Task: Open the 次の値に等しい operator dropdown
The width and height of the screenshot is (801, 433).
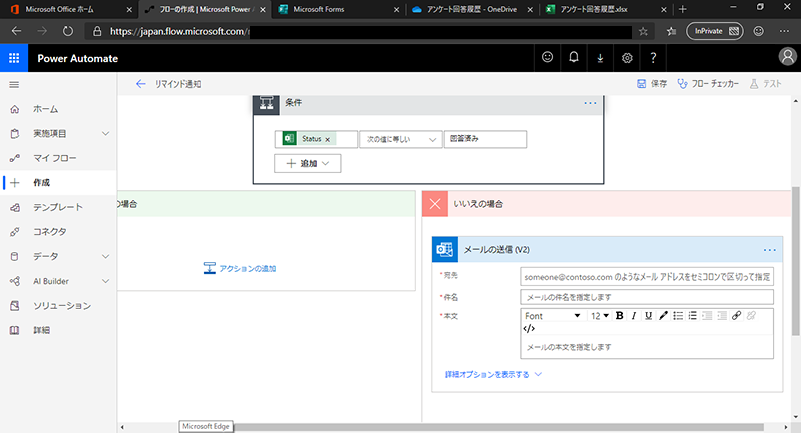Action: 400,139
